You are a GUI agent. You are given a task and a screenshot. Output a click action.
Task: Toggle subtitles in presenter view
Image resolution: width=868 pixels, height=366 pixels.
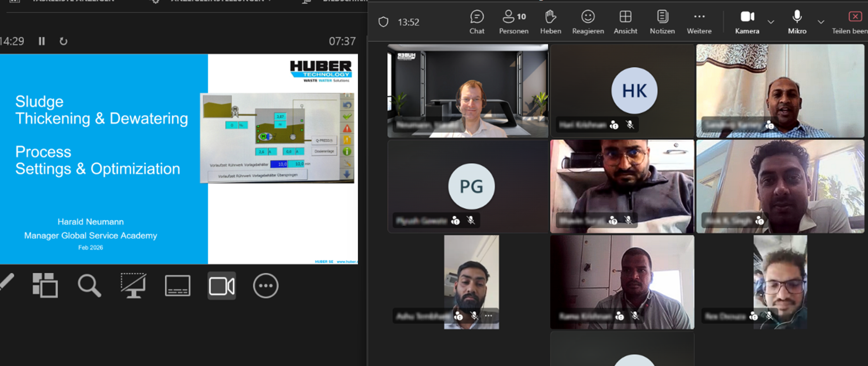click(177, 285)
